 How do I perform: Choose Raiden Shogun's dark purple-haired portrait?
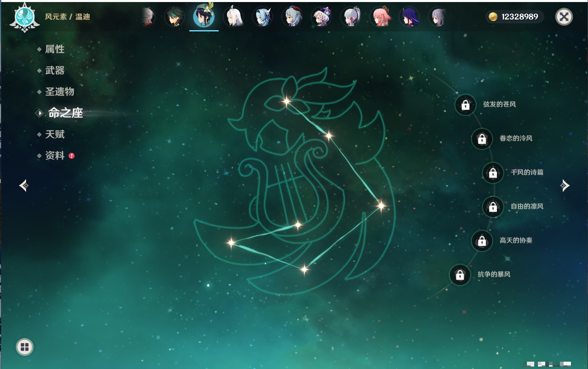410,17
